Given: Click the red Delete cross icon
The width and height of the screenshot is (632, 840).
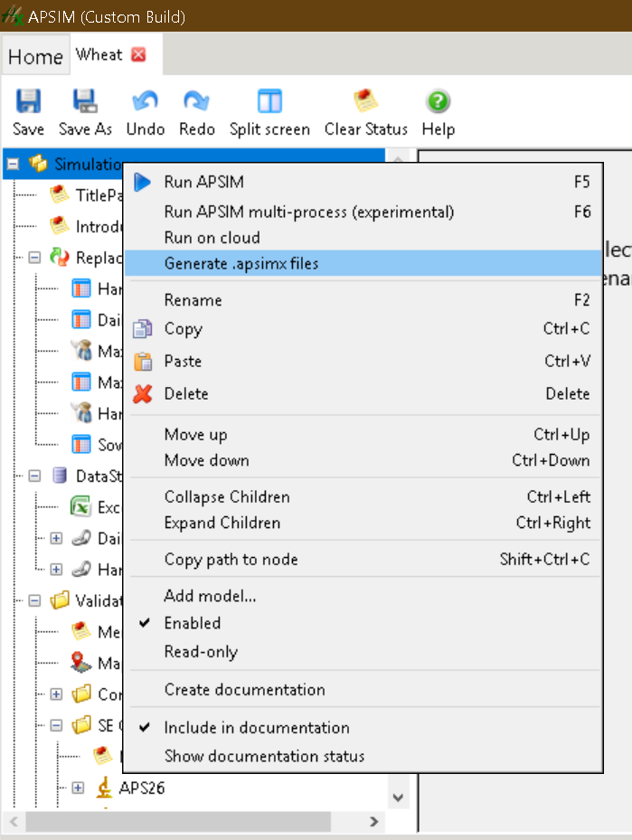Looking at the screenshot, I should tap(143, 393).
